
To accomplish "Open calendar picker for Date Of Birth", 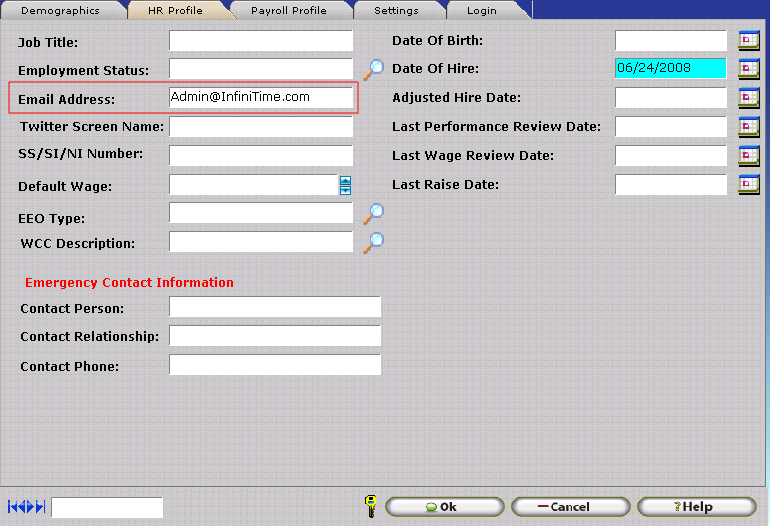I will click(749, 41).
